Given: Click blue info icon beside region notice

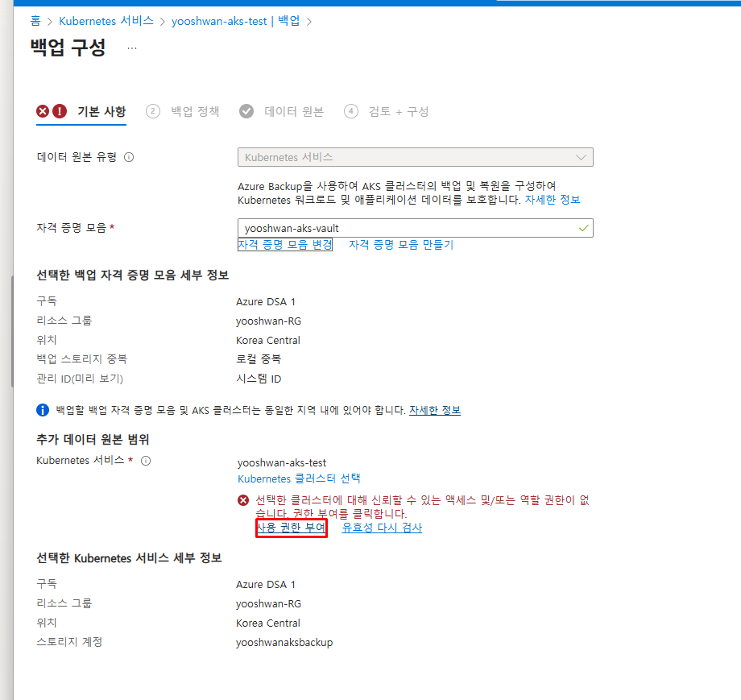Looking at the screenshot, I should click(43, 410).
